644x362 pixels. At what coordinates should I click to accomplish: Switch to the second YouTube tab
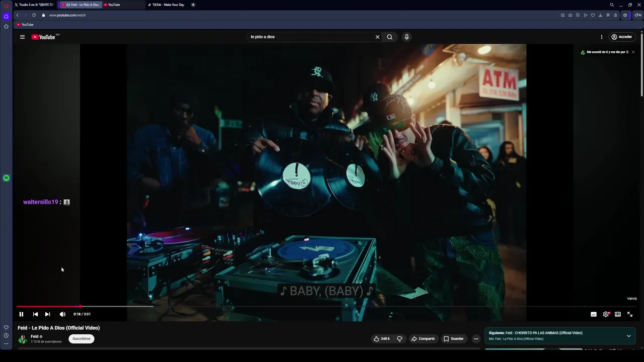click(x=123, y=5)
